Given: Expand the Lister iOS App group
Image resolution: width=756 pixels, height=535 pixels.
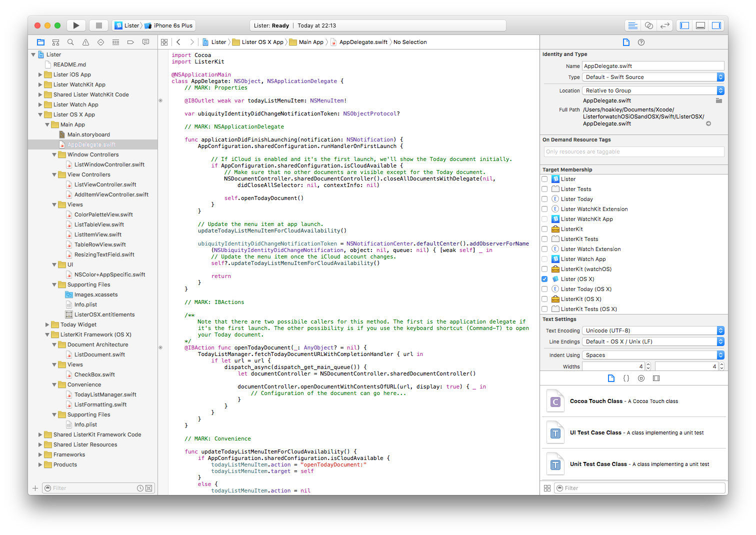Looking at the screenshot, I should [x=40, y=74].
